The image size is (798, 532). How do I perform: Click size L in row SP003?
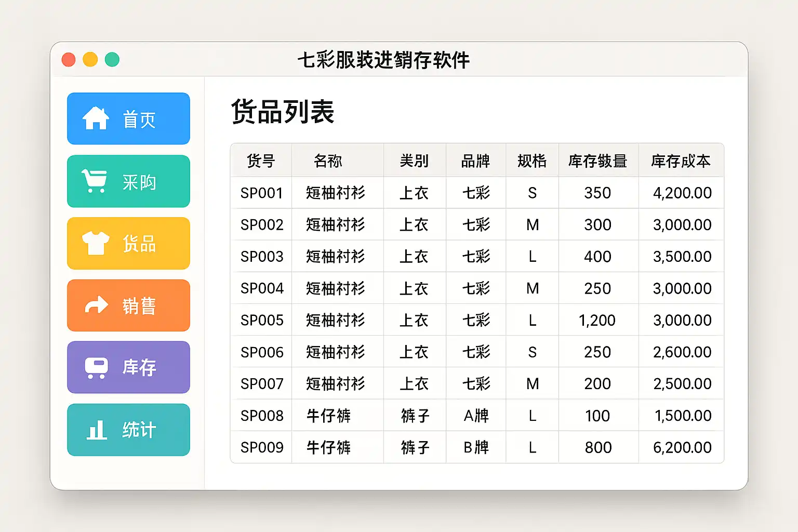(x=533, y=257)
